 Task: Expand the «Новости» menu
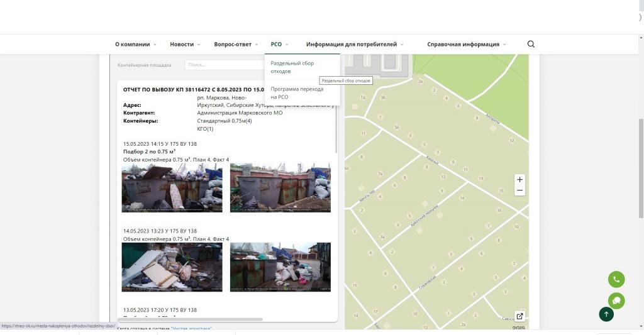(x=184, y=45)
